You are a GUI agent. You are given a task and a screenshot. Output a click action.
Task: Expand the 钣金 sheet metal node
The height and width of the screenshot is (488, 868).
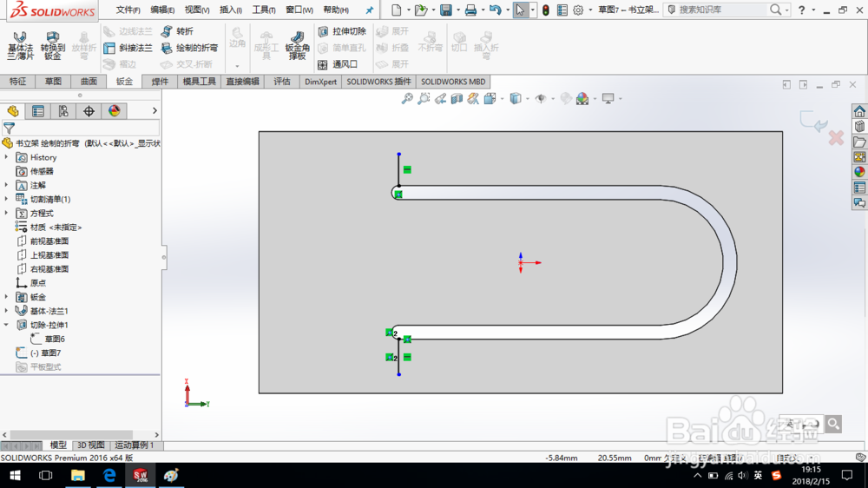(x=7, y=297)
